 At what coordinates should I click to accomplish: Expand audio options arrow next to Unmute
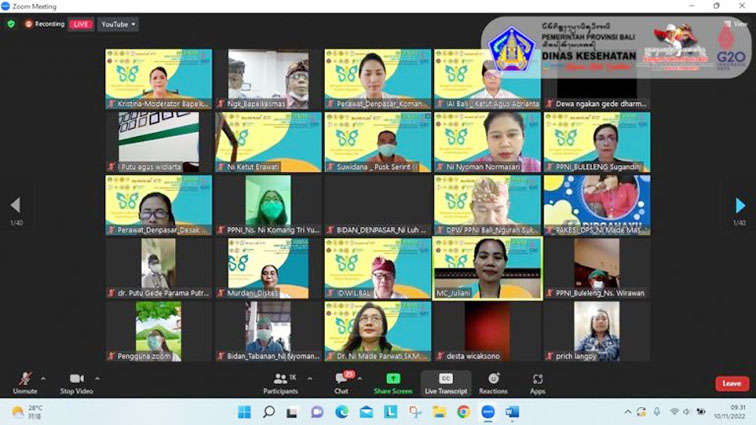pyautogui.click(x=43, y=379)
